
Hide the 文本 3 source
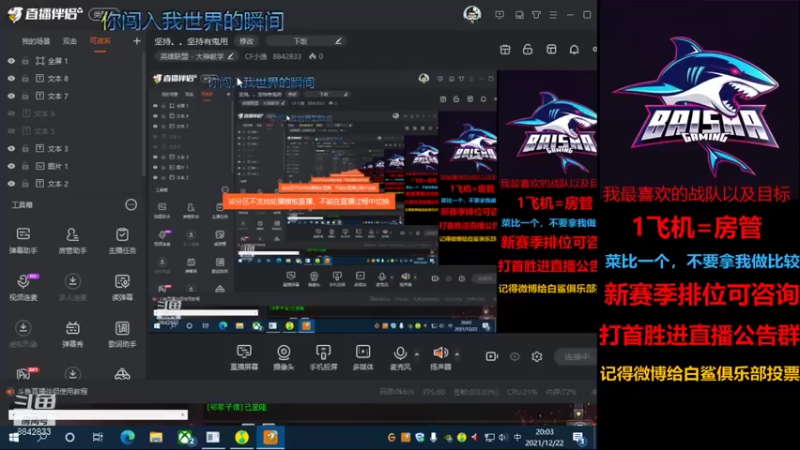coord(11,148)
